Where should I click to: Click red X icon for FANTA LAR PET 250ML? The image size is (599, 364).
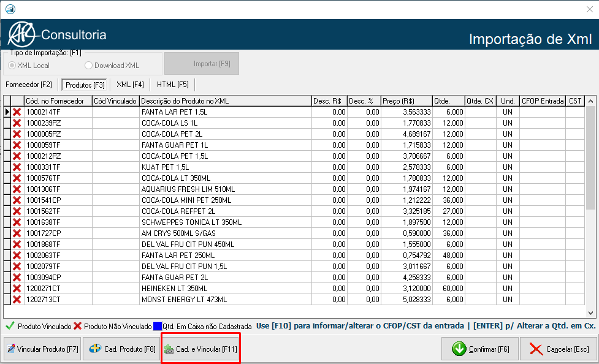[x=17, y=255]
